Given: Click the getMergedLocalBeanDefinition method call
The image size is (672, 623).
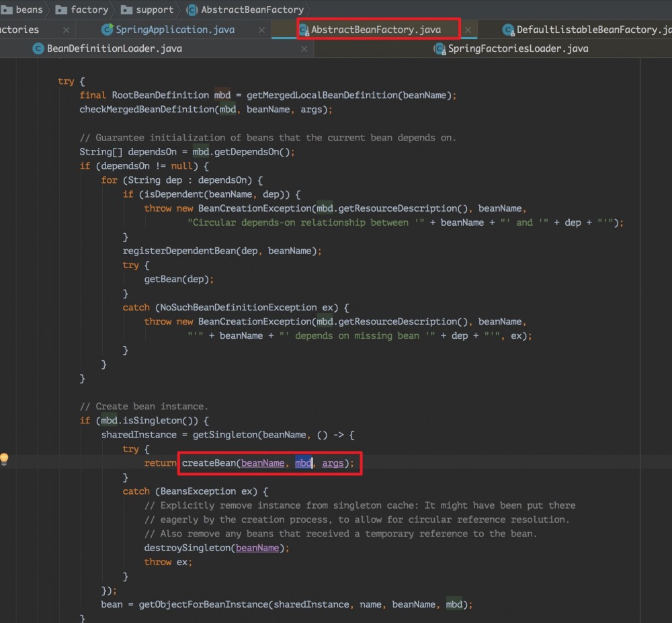Looking at the screenshot, I should coord(323,95).
